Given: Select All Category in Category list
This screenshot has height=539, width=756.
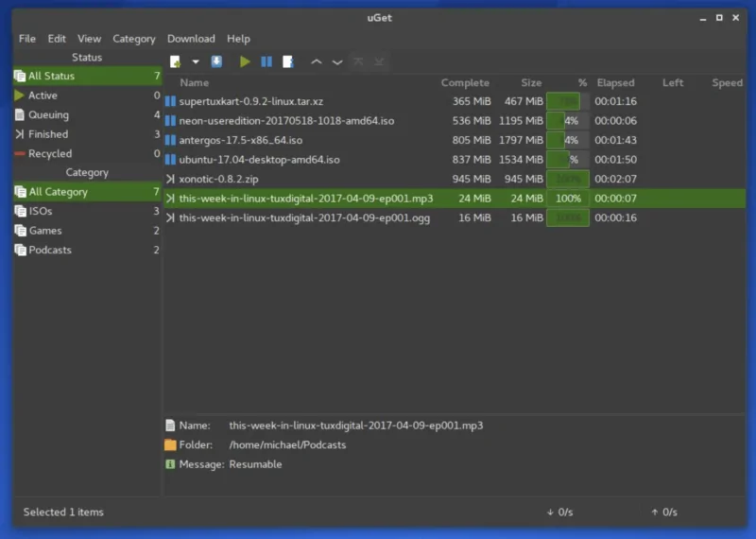Looking at the screenshot, I should (x=87, y=192).
